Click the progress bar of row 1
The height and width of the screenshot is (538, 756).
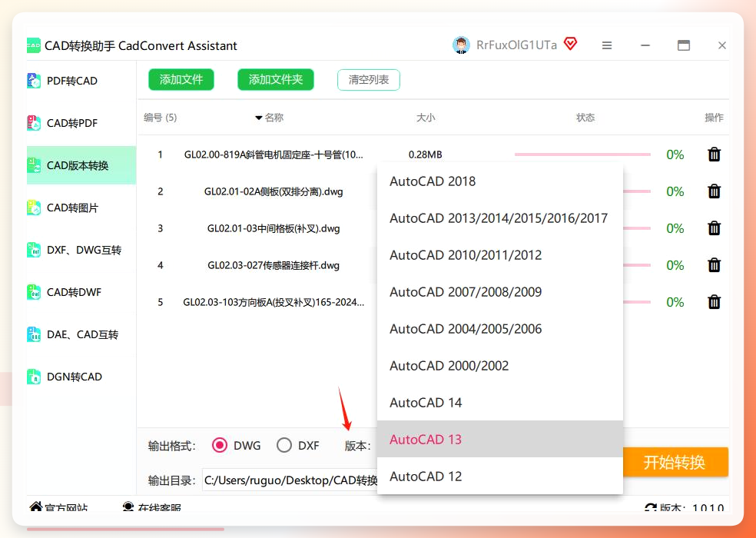click(x=582, y=154)
